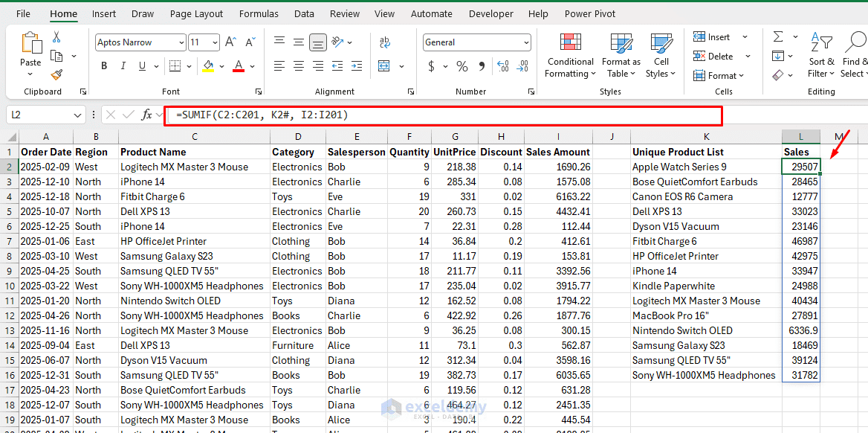Click Merge & Center icon
Screen dimensions: 868x433
click(x=384, y=66)
